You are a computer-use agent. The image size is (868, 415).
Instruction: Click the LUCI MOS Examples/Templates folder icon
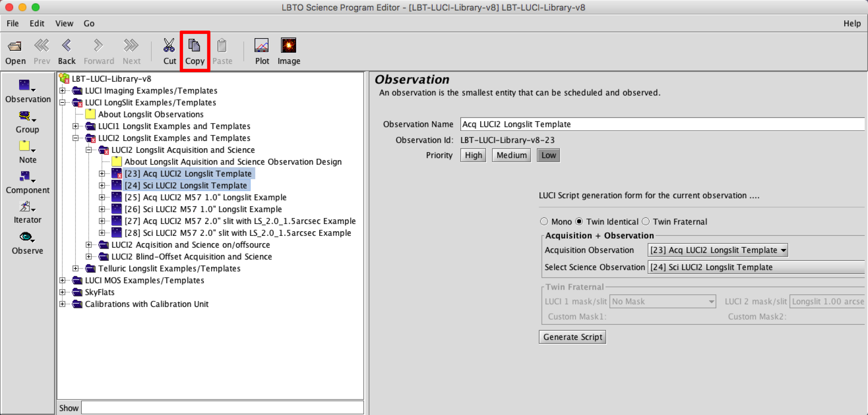click(x=77, y=280)
